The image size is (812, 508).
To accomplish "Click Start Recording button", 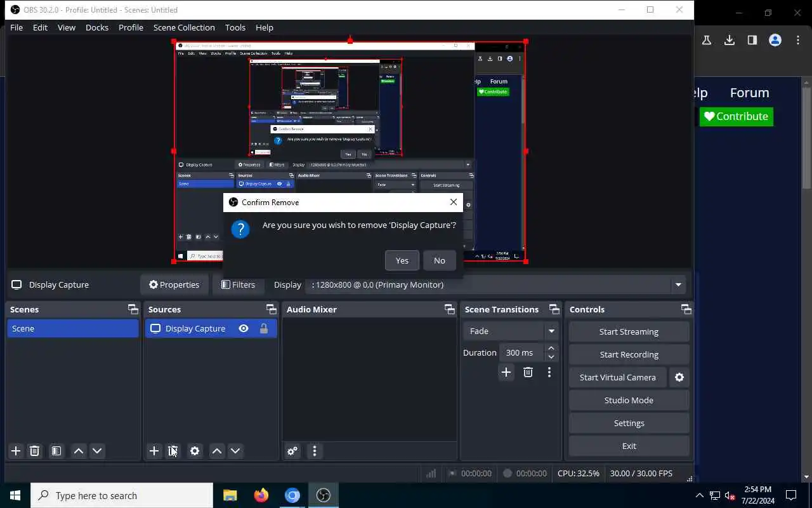I will [629, 354].
